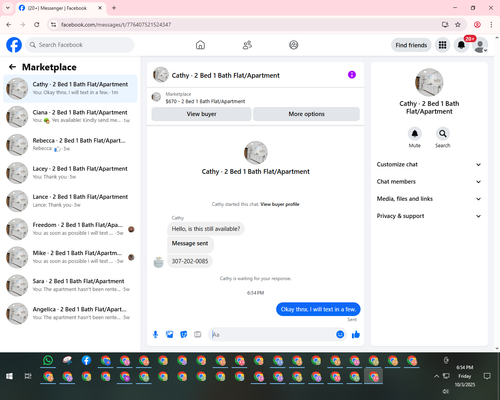Bookmark this page star icon
Screen dimensions: 500x400
[458, 25]
